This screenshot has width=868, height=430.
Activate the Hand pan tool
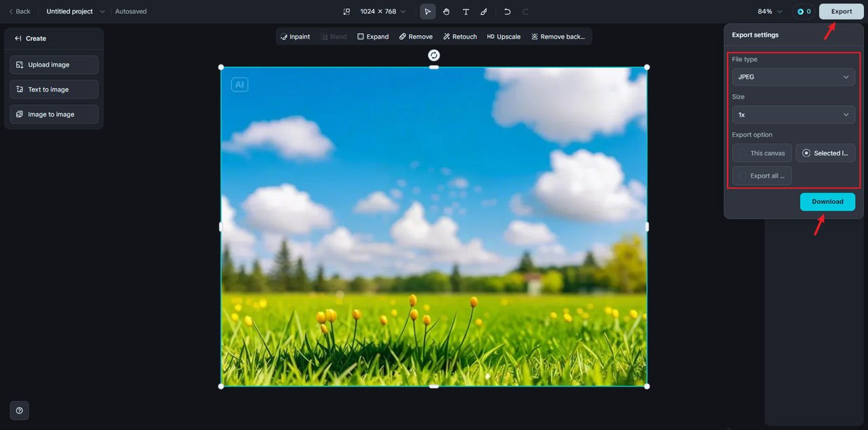click(x=446, y=12)
